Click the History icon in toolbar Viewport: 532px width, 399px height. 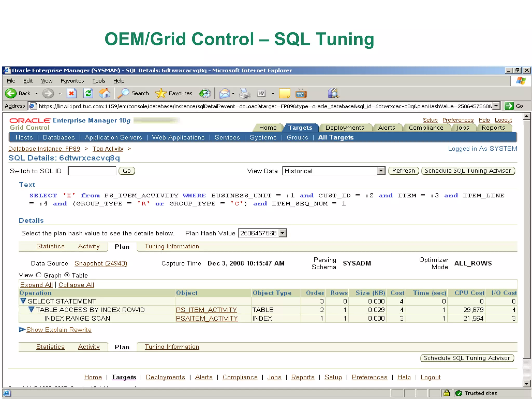pyautogui.click(x=205, y=94)
